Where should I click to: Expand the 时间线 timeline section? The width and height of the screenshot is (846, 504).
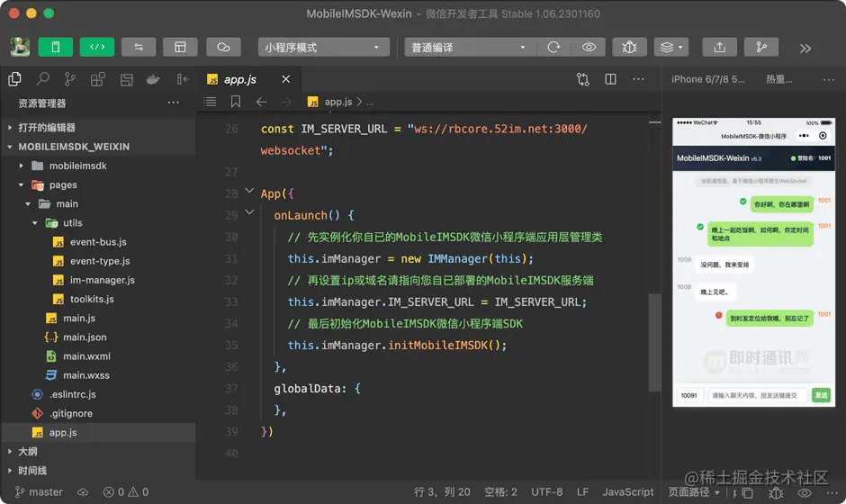[99, 471]
